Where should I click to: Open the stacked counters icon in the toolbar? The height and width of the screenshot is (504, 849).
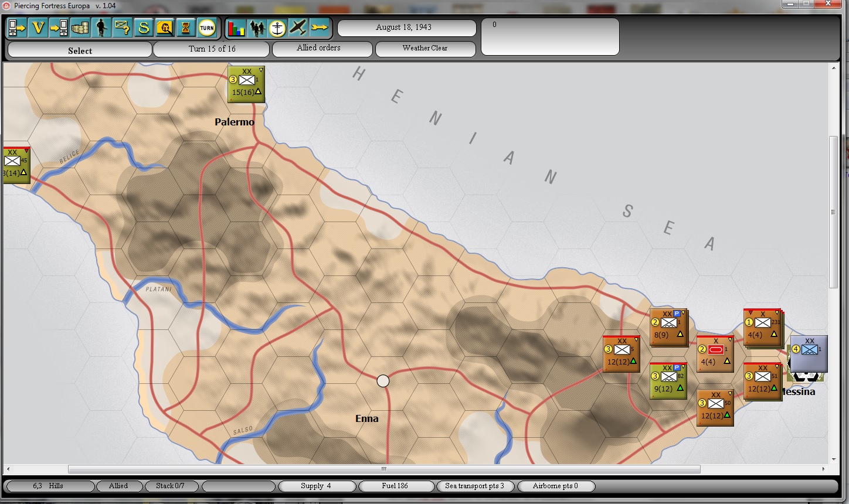(80, 28)
